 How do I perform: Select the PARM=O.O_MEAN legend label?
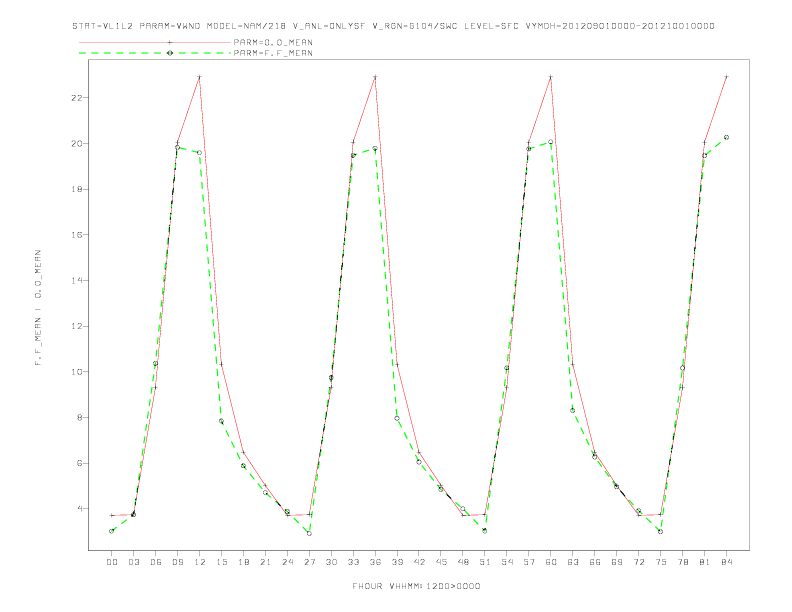pyautogui.click(x=273, y=43)
